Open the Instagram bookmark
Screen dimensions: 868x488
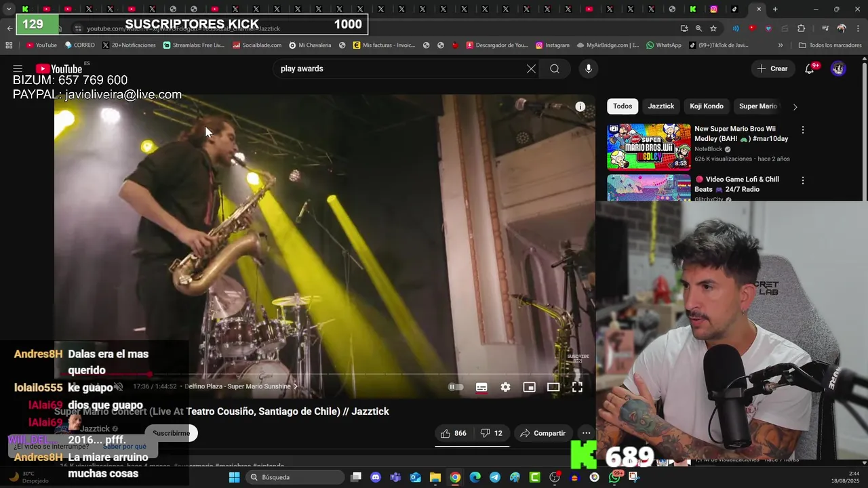553,45
